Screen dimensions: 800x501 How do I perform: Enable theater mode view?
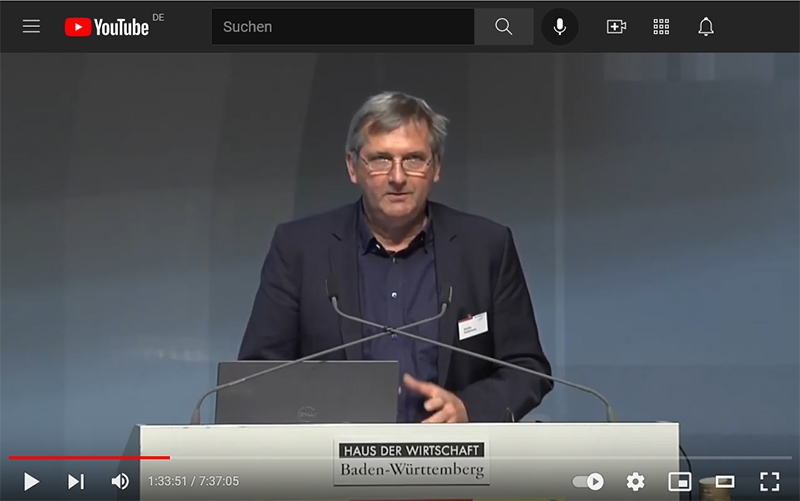point(724,481)
